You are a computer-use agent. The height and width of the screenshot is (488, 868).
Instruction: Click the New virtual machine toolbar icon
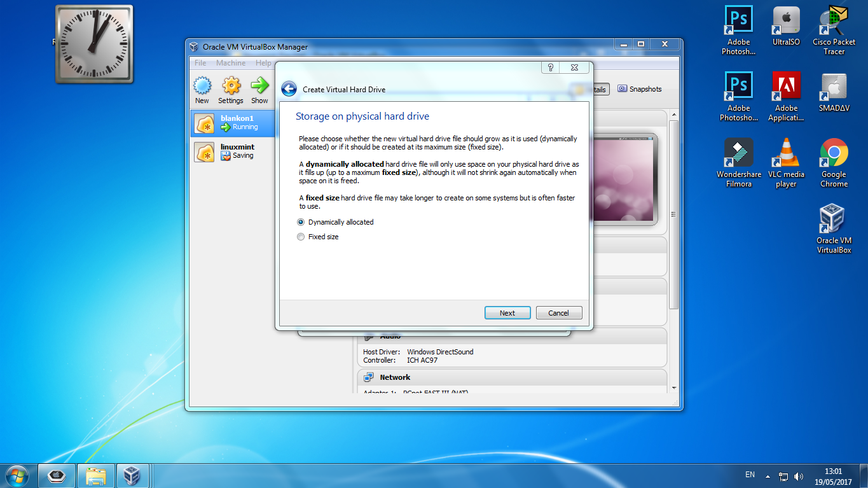coord(202,90)
